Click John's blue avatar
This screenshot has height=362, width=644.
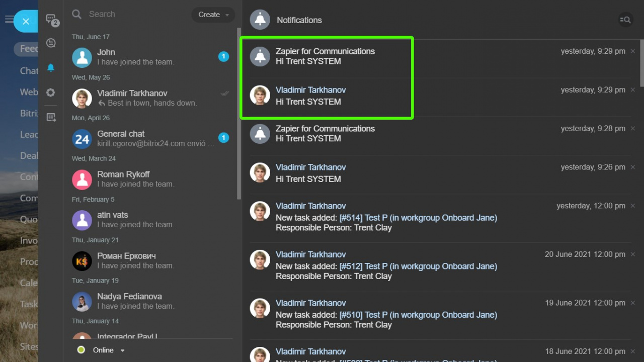(x=82, y=57)
